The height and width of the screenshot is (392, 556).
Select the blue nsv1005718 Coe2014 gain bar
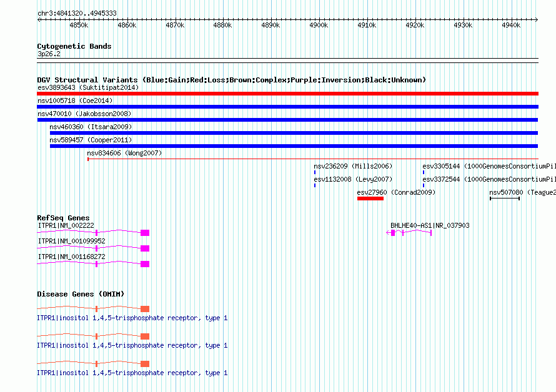287,107
